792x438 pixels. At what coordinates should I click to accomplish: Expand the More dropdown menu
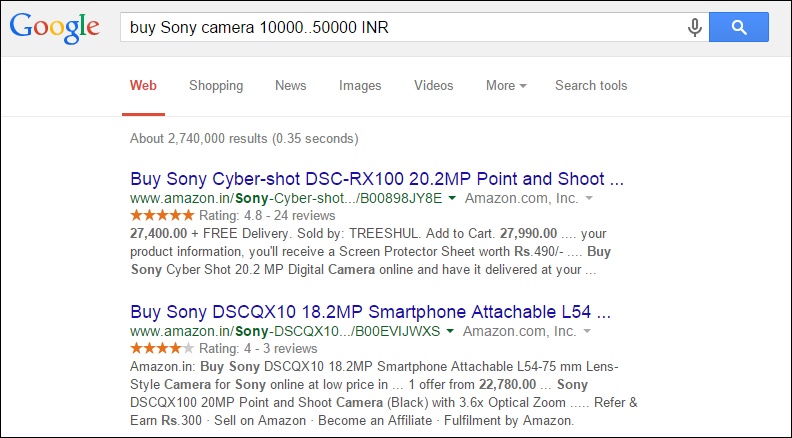point(506,85)
